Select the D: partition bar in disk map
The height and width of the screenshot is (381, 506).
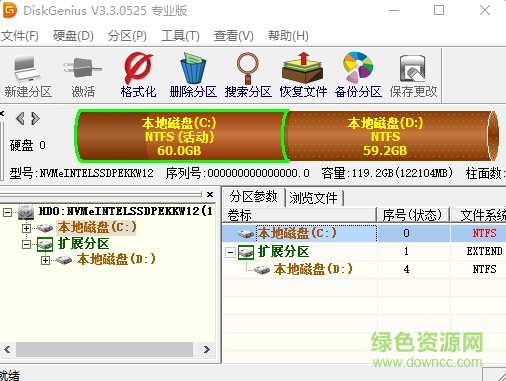[x=390, y=136]
